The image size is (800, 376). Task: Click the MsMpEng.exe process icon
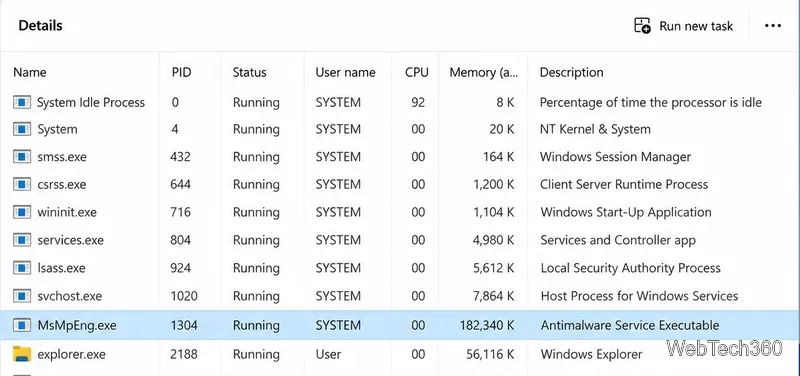coord(22,325)
